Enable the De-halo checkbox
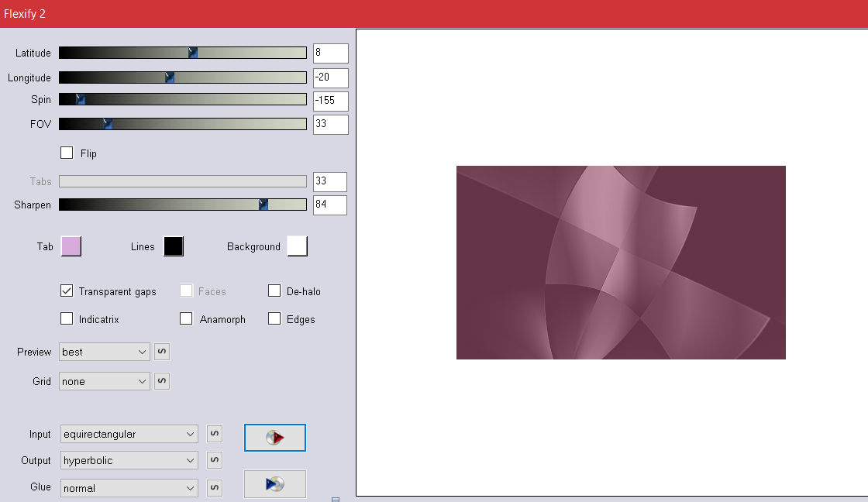This screenshot has width=868, height=502. 274,291
